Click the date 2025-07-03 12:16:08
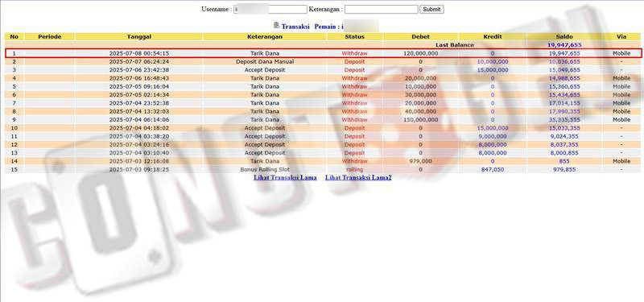Viewport: 644px width, 302px height. pos(139,161)
